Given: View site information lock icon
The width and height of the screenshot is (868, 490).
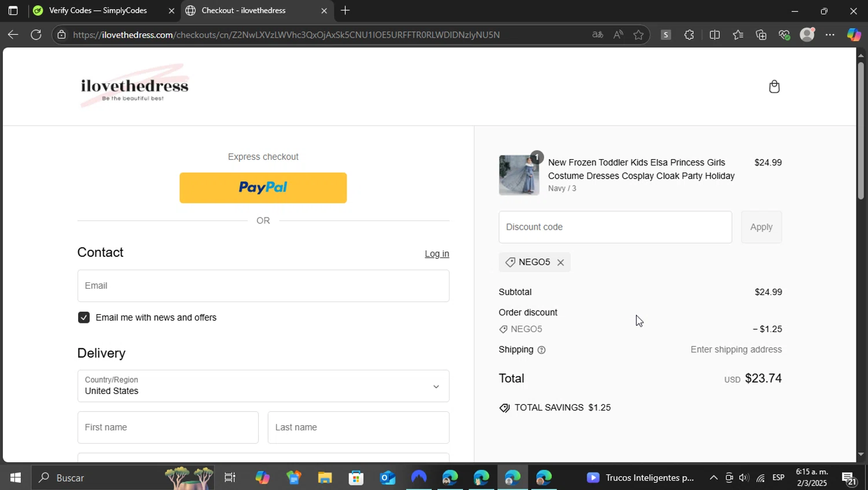Looking at the screenshot, I should (61, 35).
